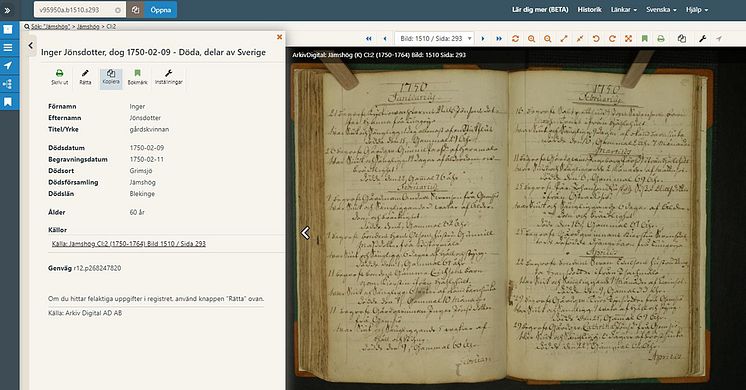The width and height of the screenshot is (746, 390).
Task: Expand the Länkar menu
Action: (624, 10)
